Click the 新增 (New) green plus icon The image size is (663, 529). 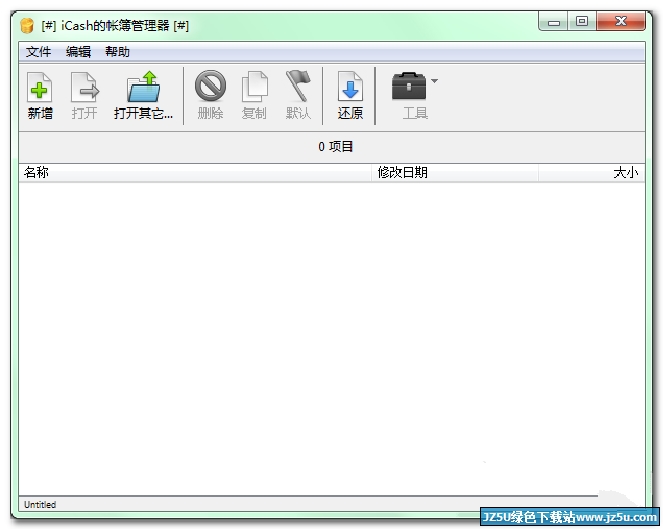tap(40, 87)
